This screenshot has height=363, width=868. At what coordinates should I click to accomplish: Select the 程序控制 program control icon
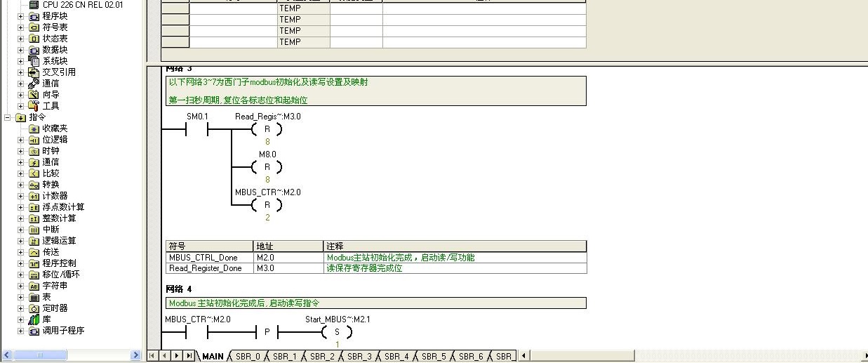coord(34,263)
